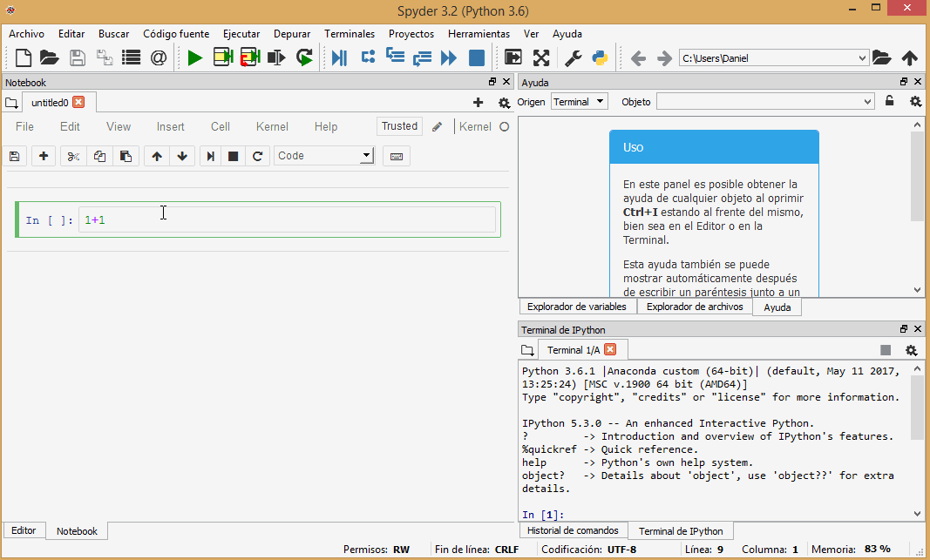Screen dimensions: 930x560
Task: Open the IPython terminal options gear
Action: click(x=912, y=350)
